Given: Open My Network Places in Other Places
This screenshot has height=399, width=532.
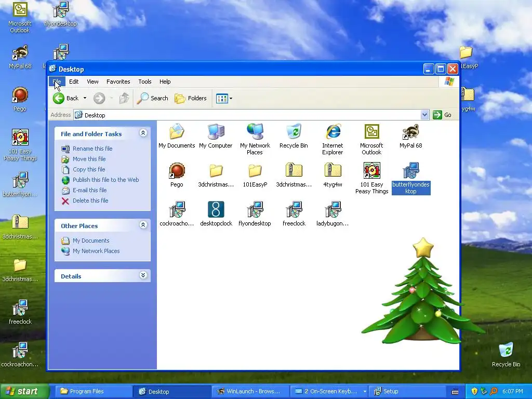Looking at the screenshot, I should click(96, 251).
